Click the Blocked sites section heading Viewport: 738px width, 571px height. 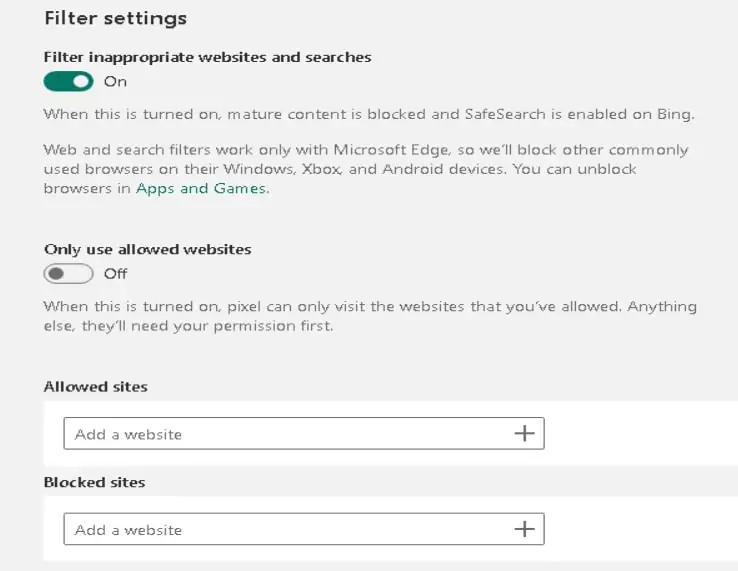[95, 482]
